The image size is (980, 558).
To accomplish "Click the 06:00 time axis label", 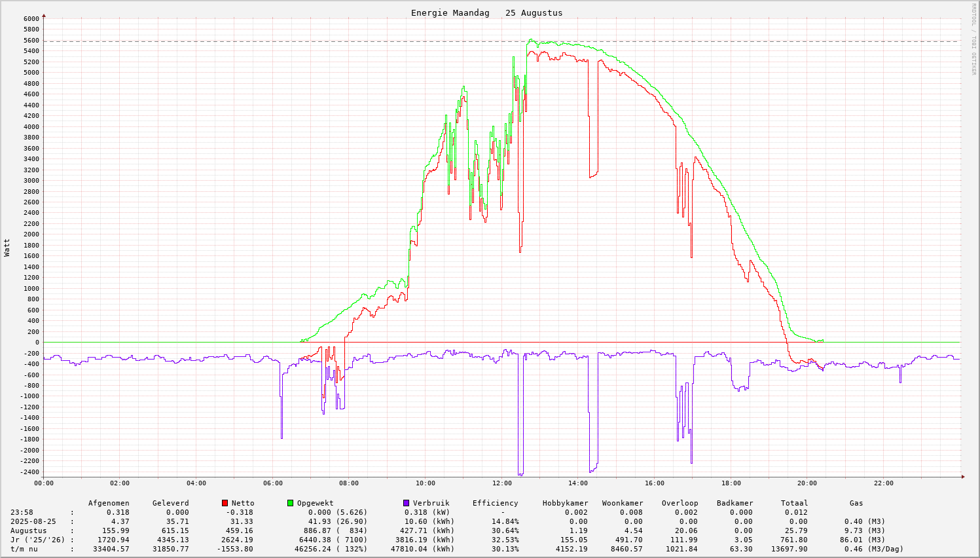I will pos(273,483).
